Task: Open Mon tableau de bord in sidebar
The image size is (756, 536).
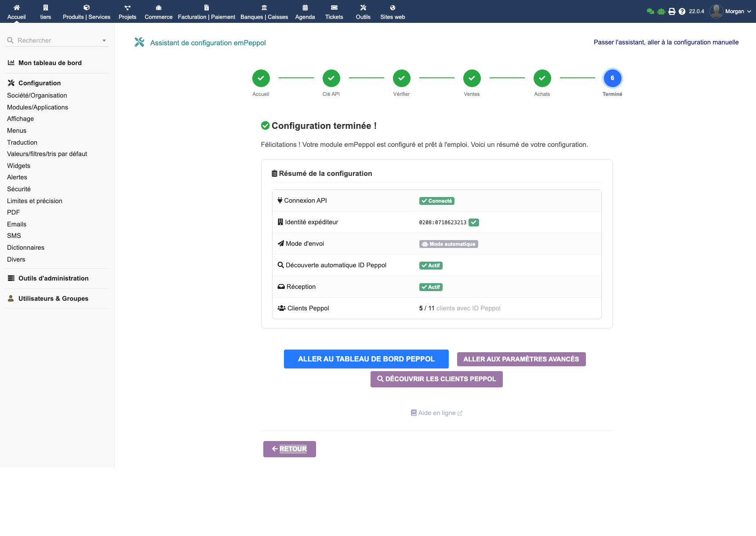Action: (x=50, y=63)
